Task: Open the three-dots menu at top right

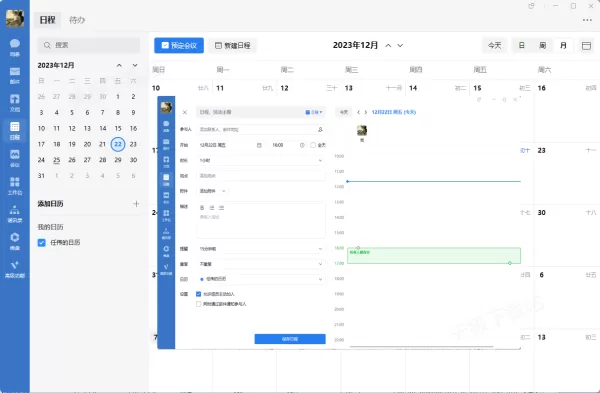Action: tap(587, 20)
